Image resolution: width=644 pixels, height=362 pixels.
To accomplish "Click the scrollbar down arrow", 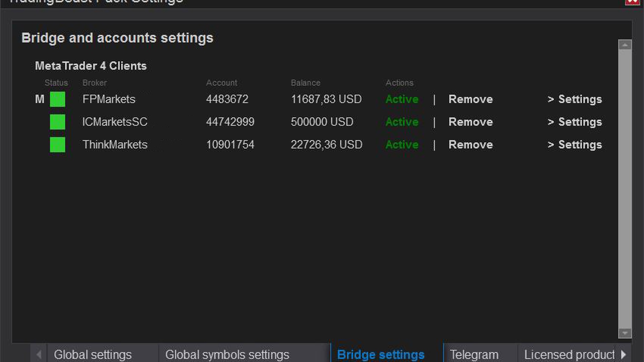I will pyautogui.click(x=625, y=333).
